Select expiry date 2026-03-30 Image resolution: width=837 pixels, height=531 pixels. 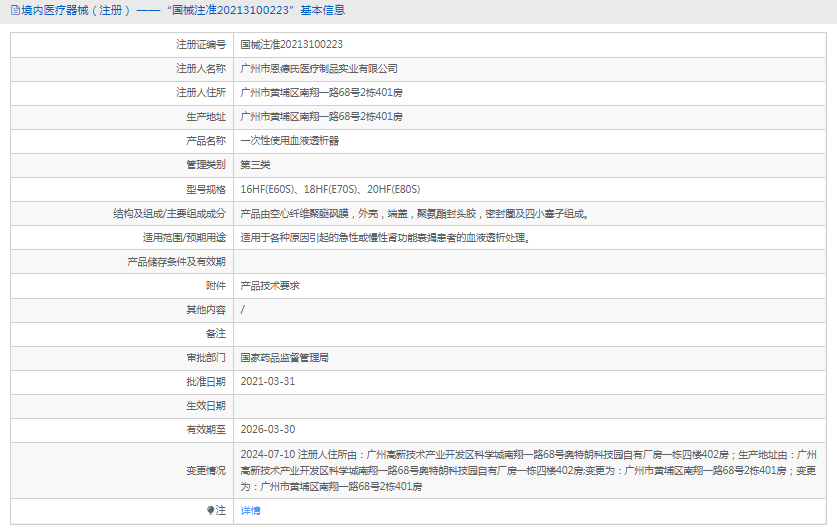coord(267,430)
